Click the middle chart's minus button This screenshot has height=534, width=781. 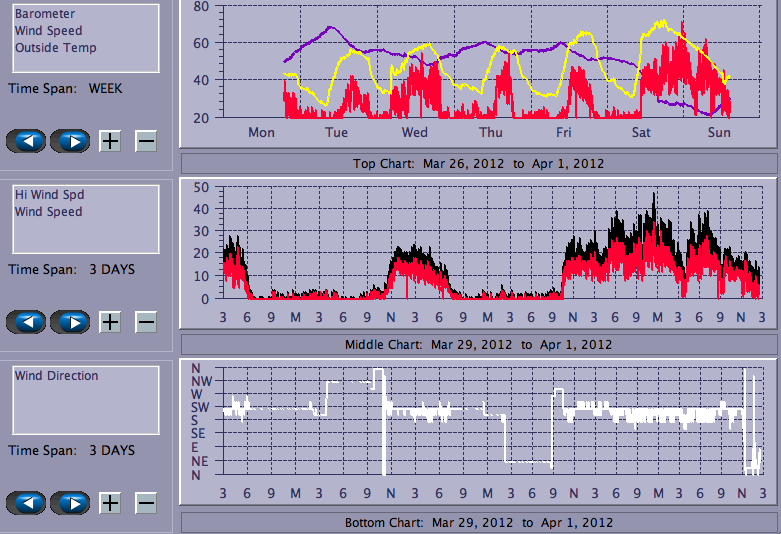(146, 322)
